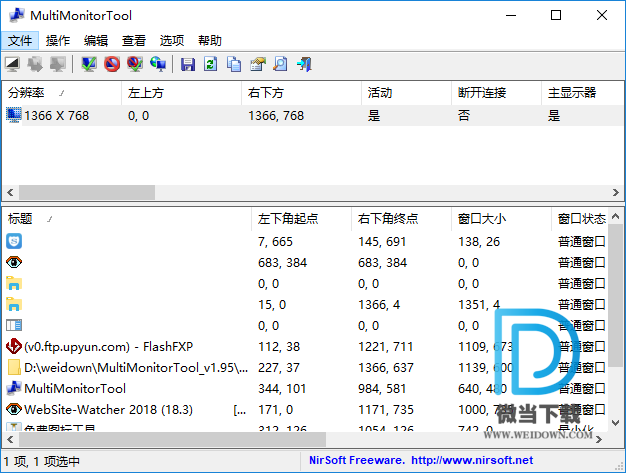Click the 1366, 768 bottom-right cell

coord(276,116)
